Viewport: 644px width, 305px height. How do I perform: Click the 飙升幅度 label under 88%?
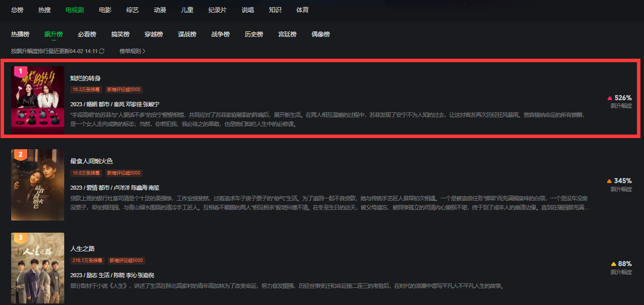coord(621,272)
